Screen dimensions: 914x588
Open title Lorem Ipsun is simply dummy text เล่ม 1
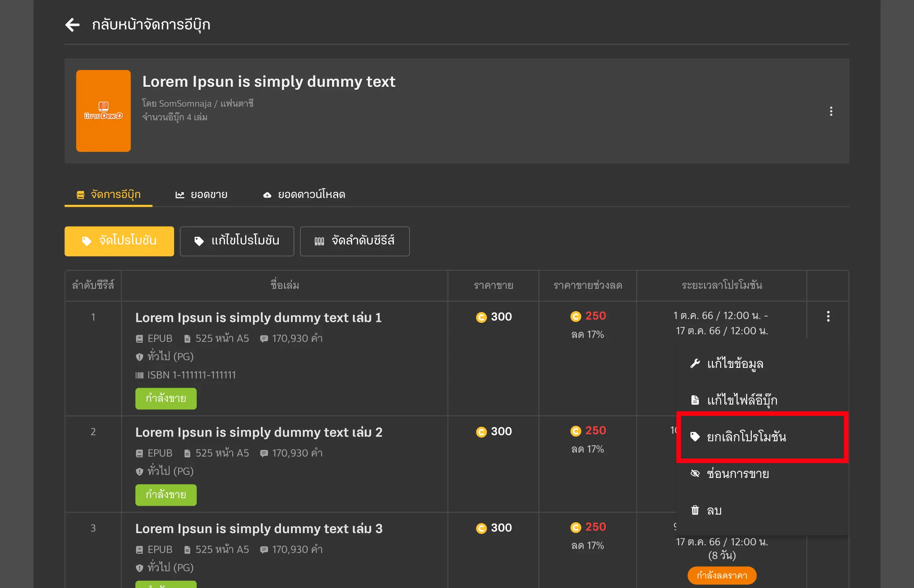pos(259,318)
